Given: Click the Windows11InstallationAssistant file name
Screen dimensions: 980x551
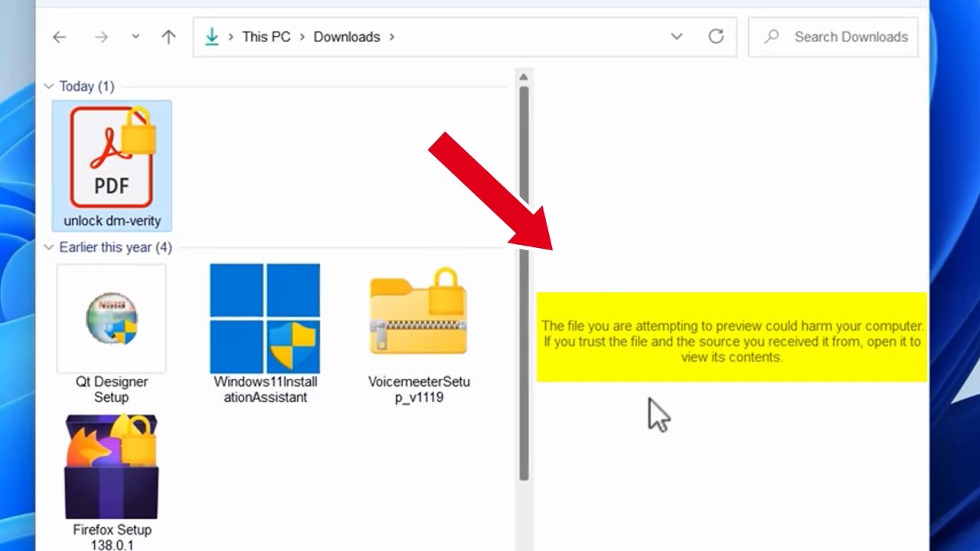Looking at the screenshot, I should click(266, 390).
